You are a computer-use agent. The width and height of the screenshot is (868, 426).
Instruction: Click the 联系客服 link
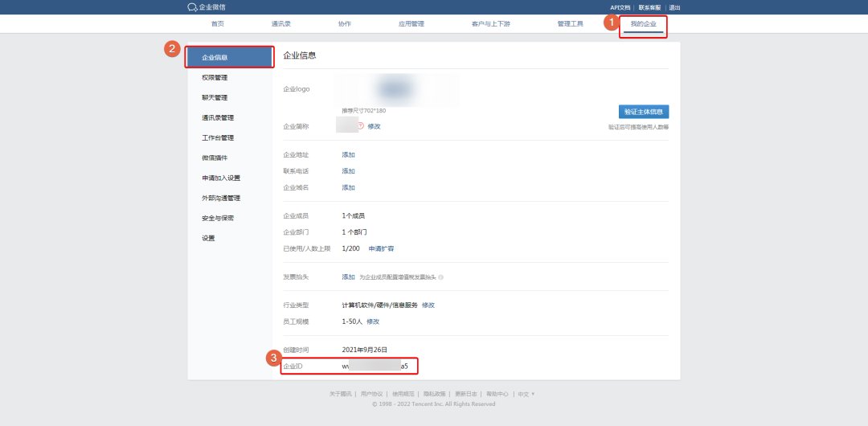pyautogui.click(x=649, y=7)
